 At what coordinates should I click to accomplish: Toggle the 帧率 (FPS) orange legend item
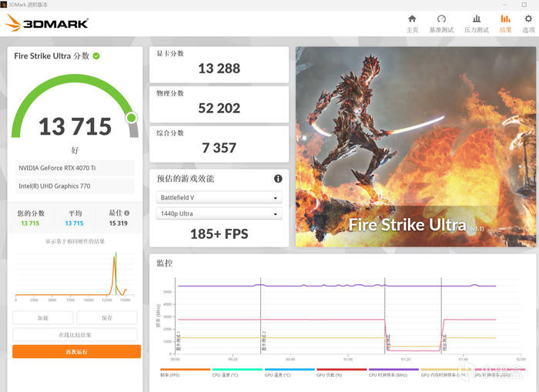click(x=185, y=373)
